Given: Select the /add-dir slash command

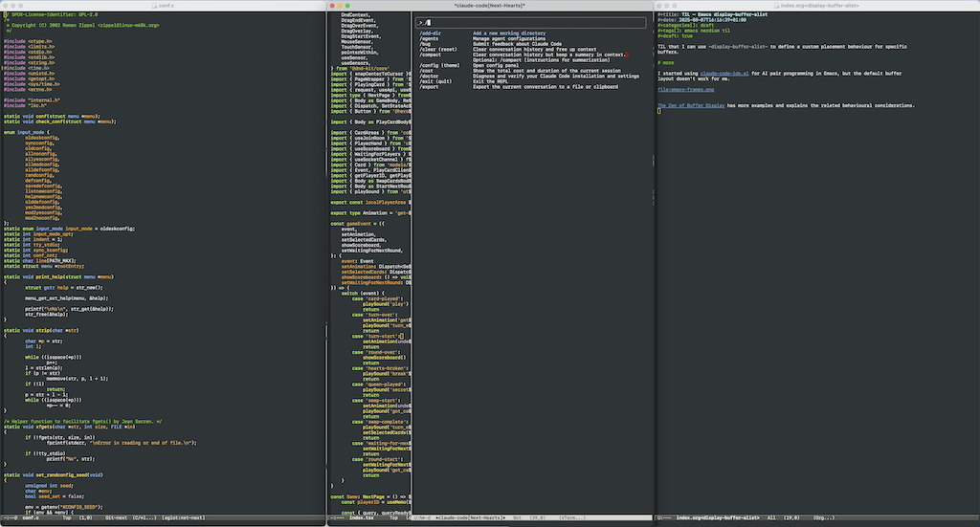Looking at the screenshot, I should point(430,33).
